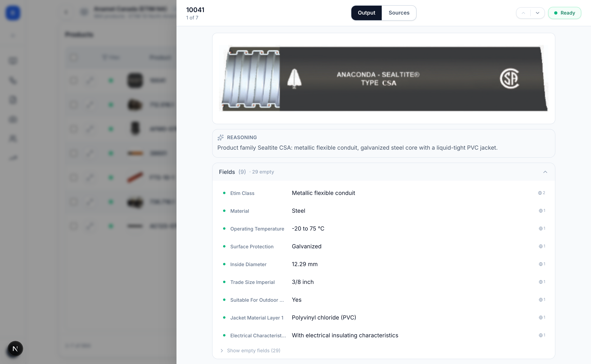The height and width of the screenshot is (364, 591).
Task: Click the Reasoning sparkle icon
Action: [x=220, y=138]
